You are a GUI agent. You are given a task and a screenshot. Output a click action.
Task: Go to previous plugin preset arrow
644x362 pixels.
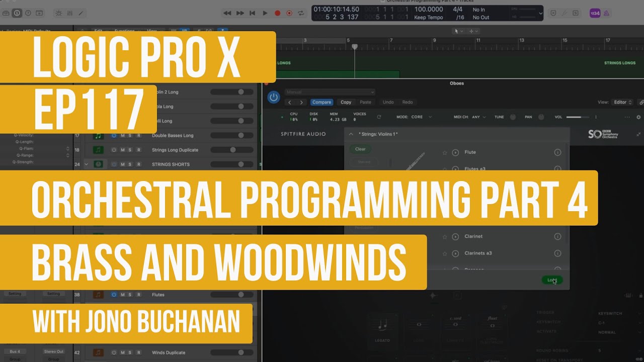pyautogui.click(x=289, y=102)
